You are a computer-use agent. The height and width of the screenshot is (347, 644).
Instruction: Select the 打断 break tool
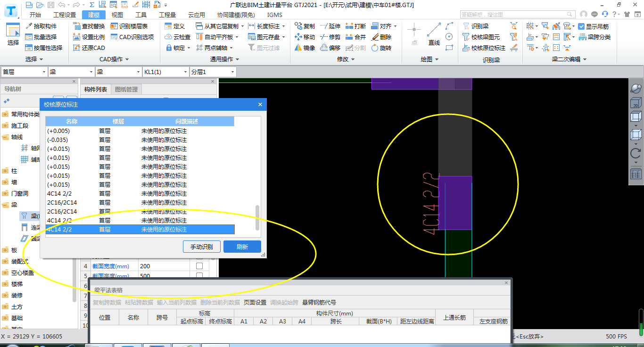click(355, 26)
